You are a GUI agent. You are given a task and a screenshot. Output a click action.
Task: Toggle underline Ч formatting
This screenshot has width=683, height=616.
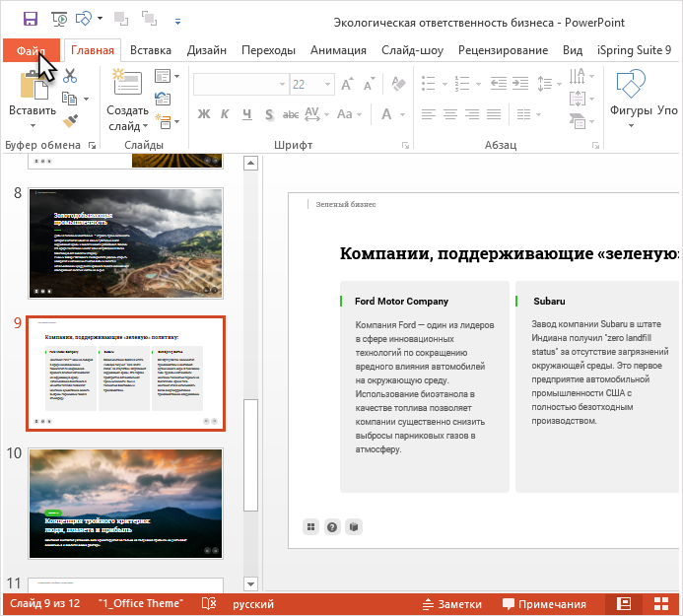247,114
